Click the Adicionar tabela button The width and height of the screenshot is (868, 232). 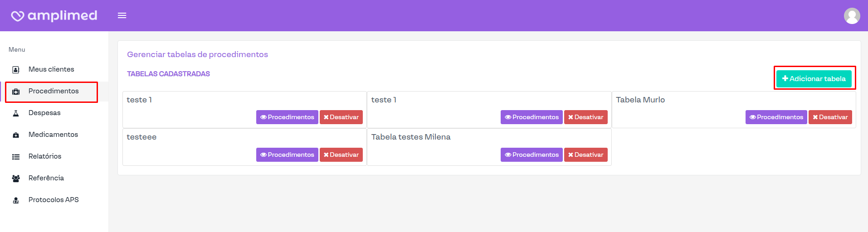tap(814, 79)
